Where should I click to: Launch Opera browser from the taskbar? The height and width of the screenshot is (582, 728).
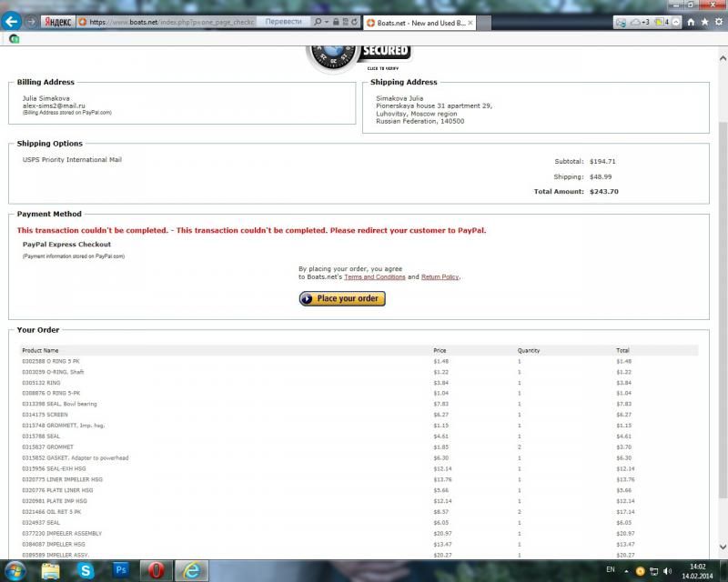click(x=156, y=569)
